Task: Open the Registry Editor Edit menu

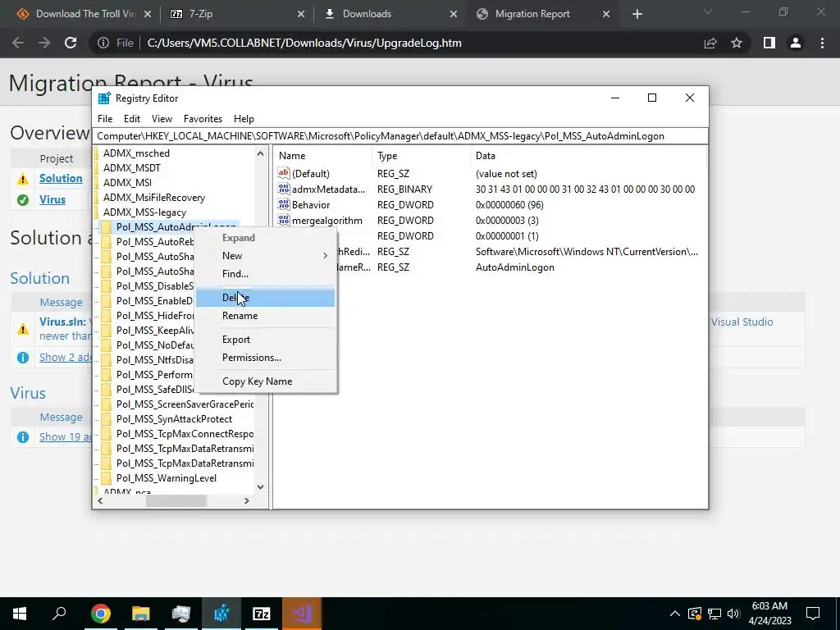Action: point(132,119)
